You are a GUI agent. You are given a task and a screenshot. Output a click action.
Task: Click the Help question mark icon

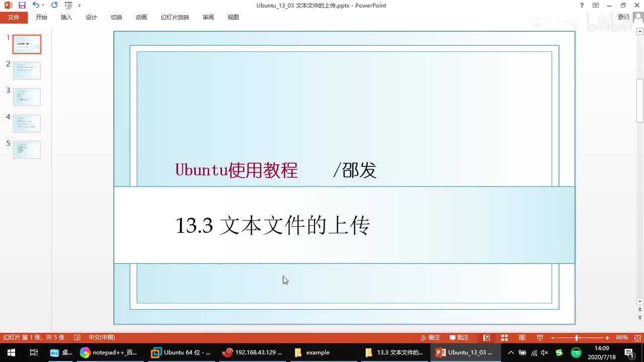582,5
